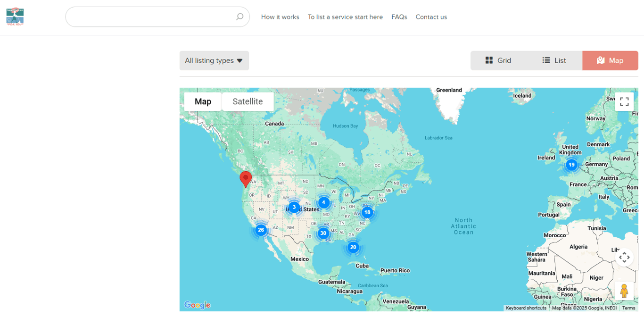Open the cluster of 26 listings
This screenshot has width=644, height=317.
(x=261, y=230)
